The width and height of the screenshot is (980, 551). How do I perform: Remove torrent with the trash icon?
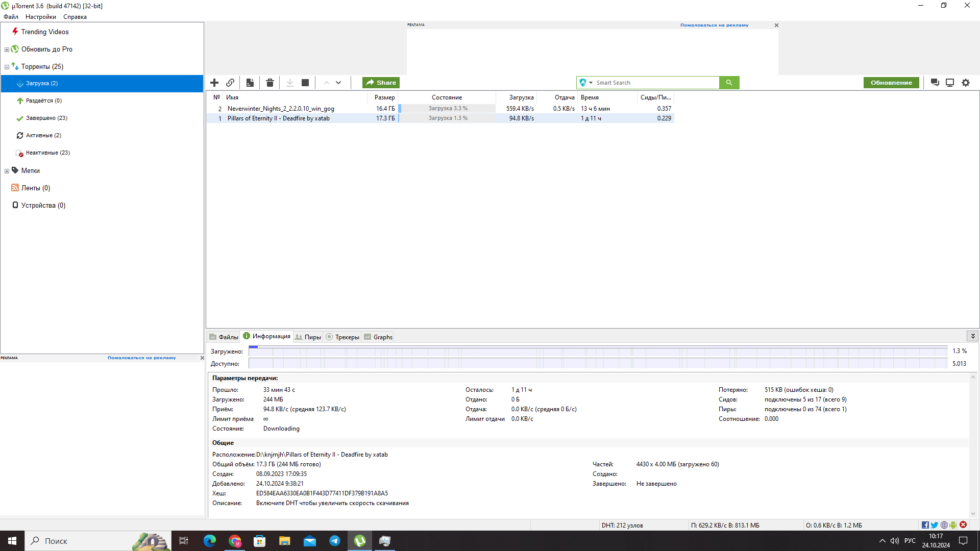click(270, 83)
